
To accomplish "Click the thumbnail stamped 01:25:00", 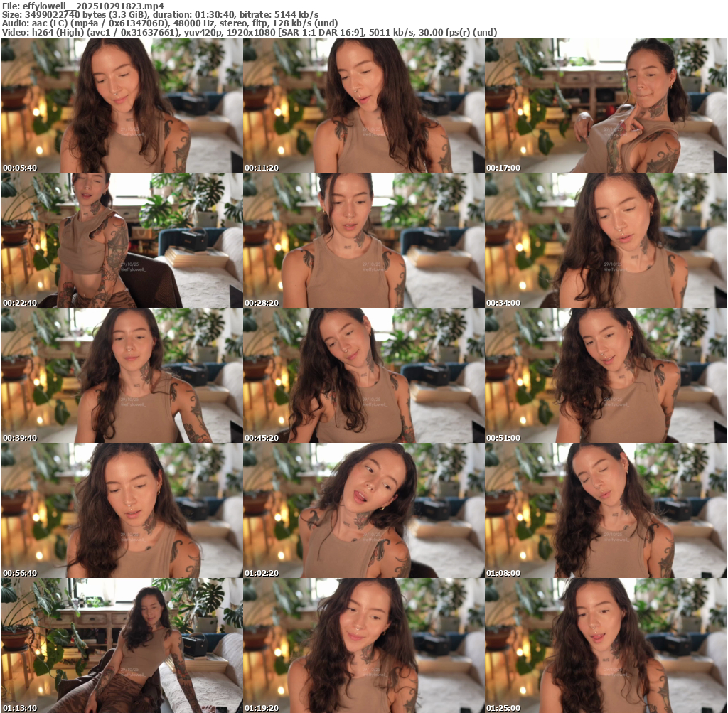I will [606, 645].
